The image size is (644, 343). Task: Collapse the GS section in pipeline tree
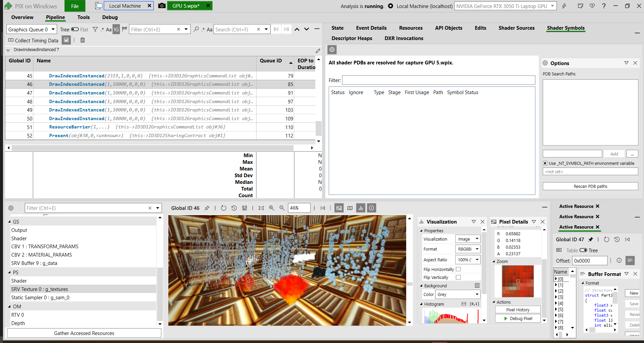click(x=9, y=222)
